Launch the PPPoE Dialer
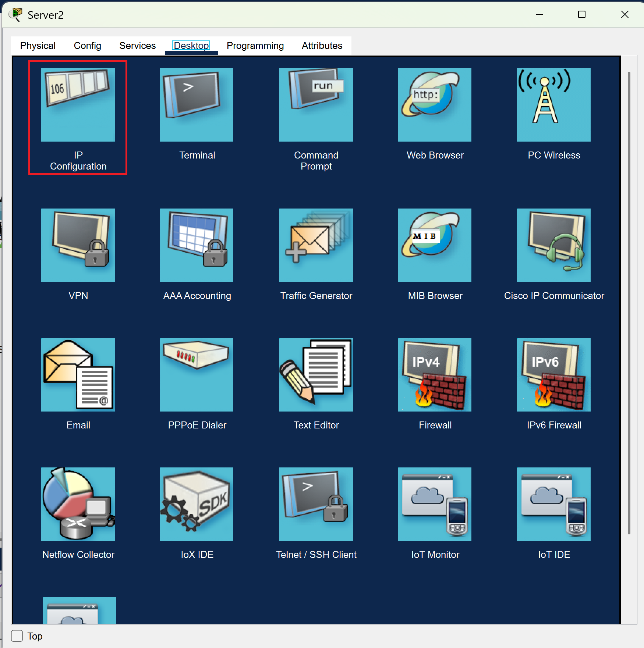The width and height of the screenshot is (644, 648). click(x=197, y=375)
